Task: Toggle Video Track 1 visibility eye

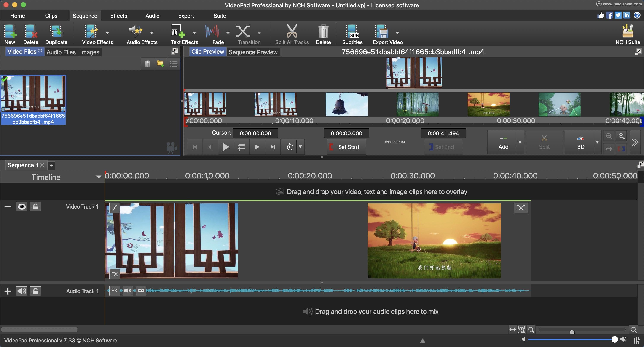Action: (x=22, y=206)
